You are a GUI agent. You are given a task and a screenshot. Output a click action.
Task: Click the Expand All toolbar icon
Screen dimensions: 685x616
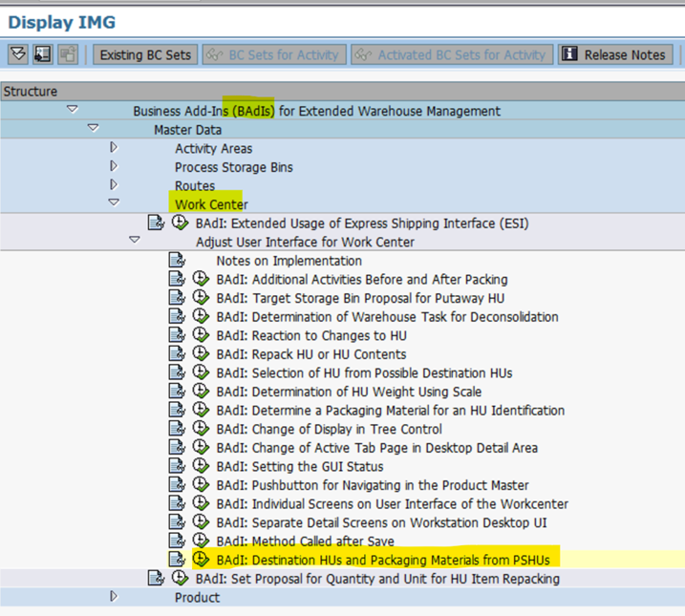click(x=17, y=54)
